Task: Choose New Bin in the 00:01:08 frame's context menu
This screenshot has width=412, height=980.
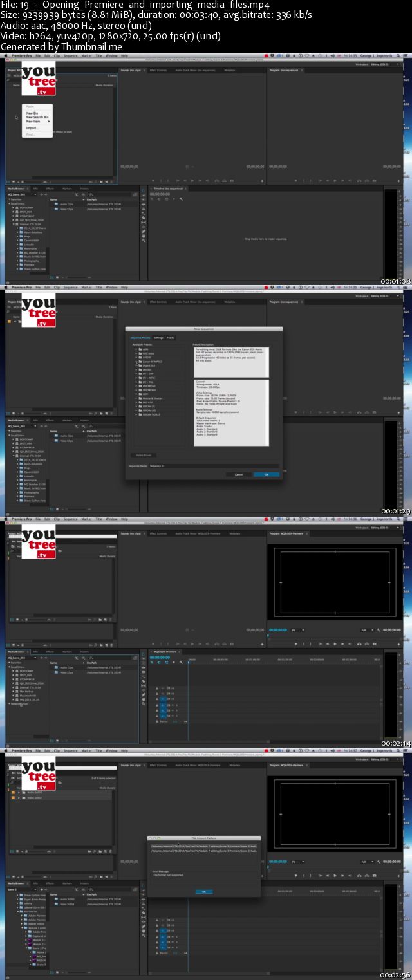Action: pos(32,113)
